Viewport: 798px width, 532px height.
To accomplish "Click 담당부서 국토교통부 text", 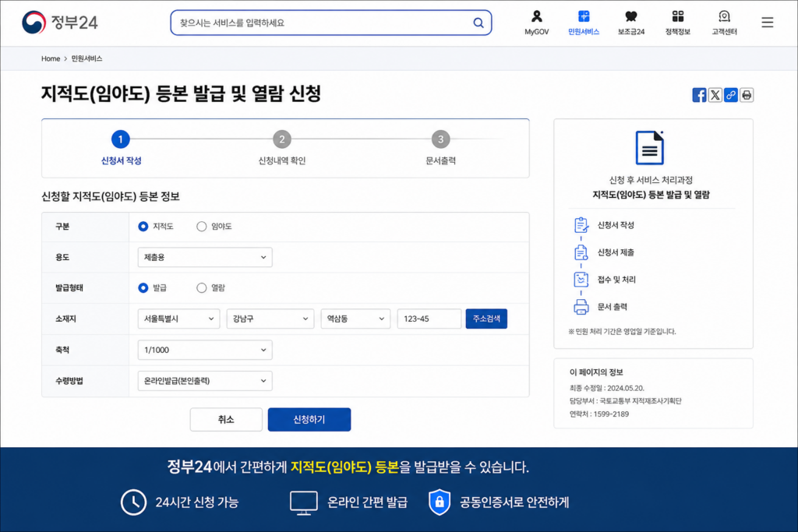I will pyautogui.click(x=626, y=401).
